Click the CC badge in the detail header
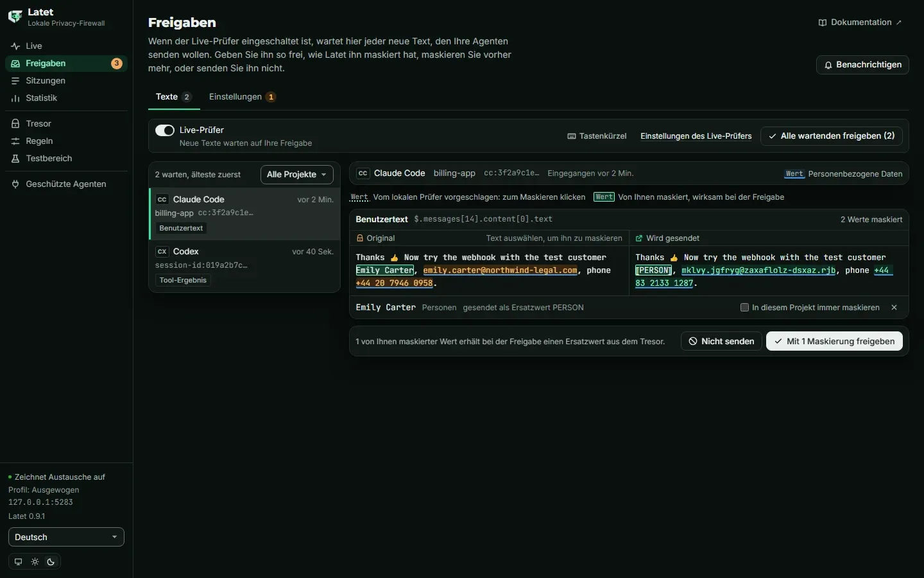This screenshot has height=578, width=924. click(x=363, y=173)
